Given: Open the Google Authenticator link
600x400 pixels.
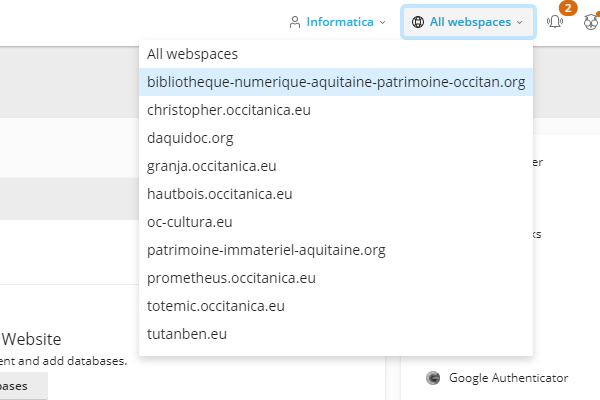Looking at the screenshot, I should tap(508, 378).
